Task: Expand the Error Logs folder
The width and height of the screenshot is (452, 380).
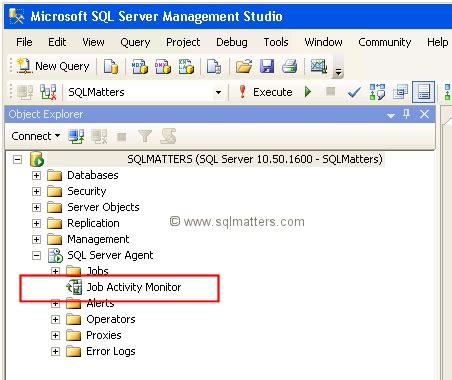Action: [55, 351]
